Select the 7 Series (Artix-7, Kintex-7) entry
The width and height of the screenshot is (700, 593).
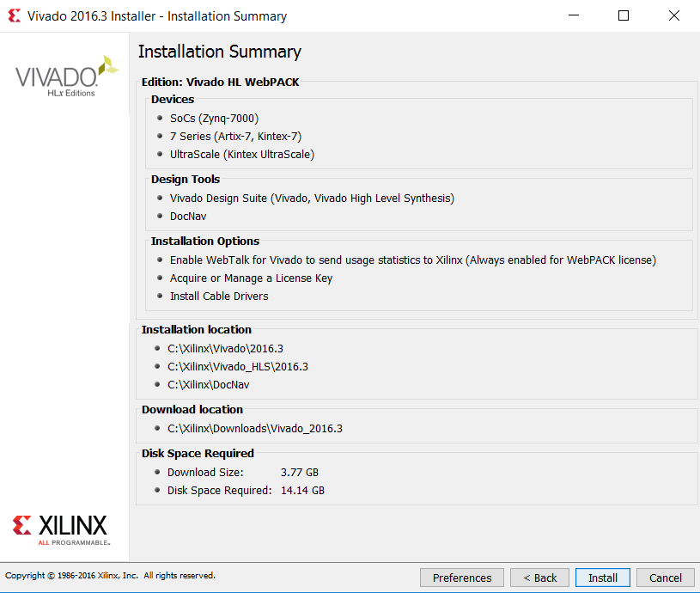(235, 136)
